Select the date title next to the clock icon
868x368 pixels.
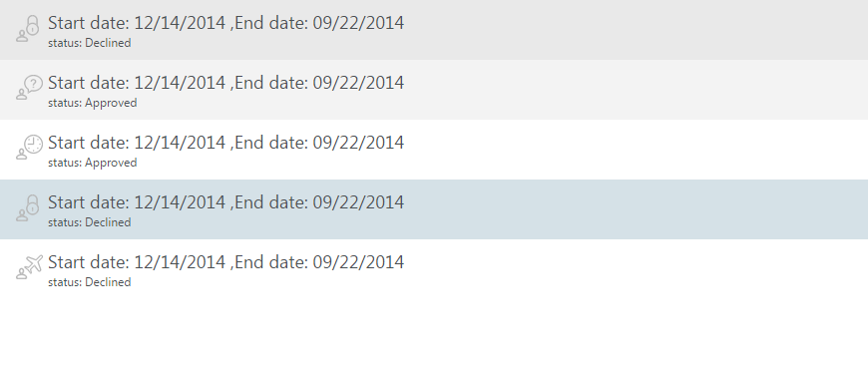225,143
